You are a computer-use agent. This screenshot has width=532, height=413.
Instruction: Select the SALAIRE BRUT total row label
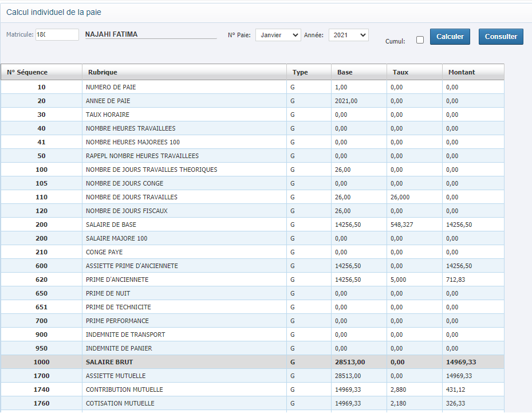click(109, 362)
